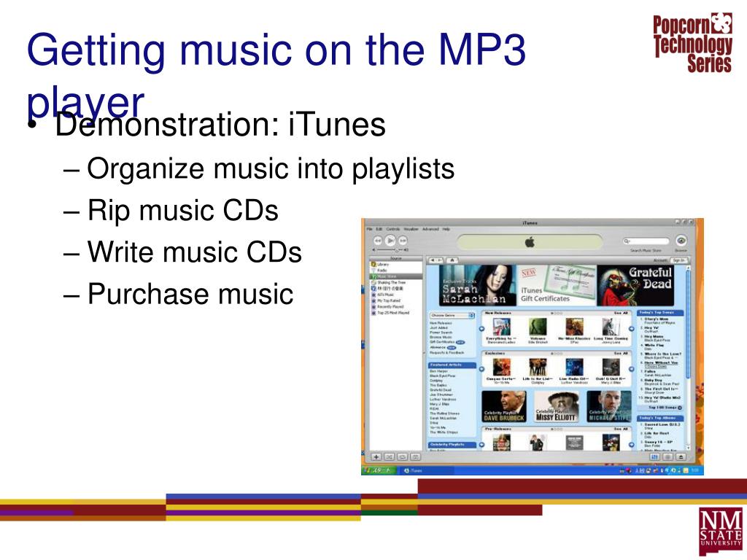Click the Account Sign In button
Screen dimensions: 747x560
[x=678, y=260]
